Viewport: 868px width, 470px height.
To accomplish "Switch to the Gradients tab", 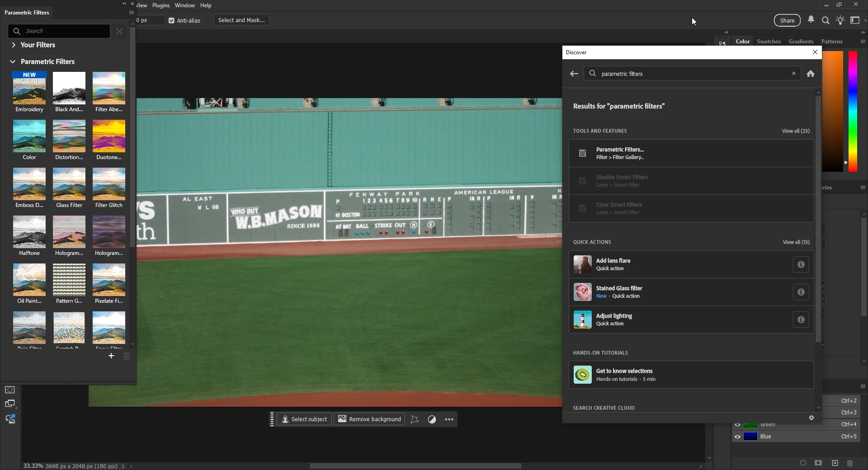I will (801, 42).
